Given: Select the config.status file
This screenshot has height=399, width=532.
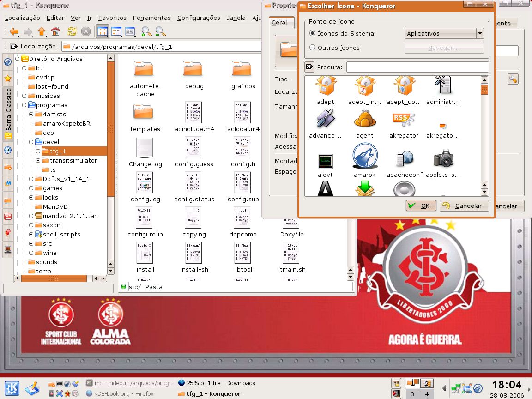Looking at the screenshot, I should pyautogui.click(x=194, y=187).
